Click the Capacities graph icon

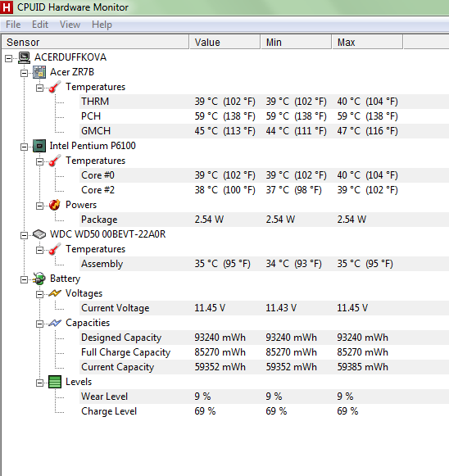tap(55, 323)
